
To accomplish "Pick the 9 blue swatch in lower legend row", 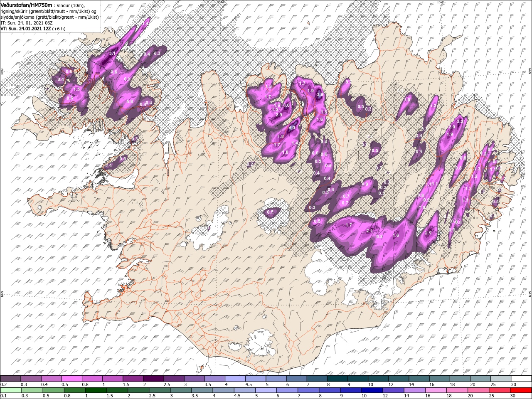I will [351, 390].
